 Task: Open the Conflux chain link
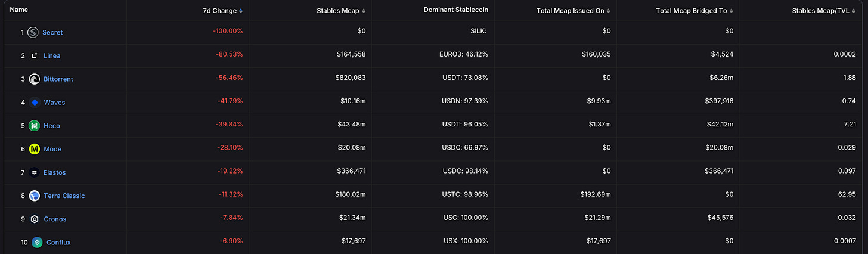click(58, 242)
